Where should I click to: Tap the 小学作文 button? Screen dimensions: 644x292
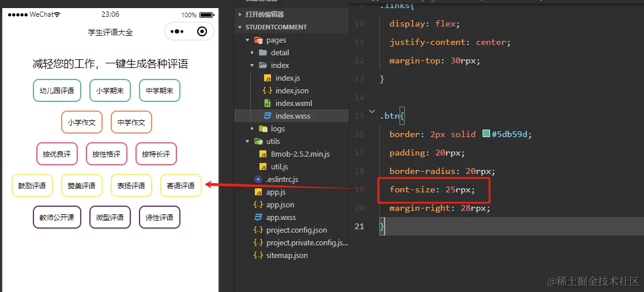(x=82, y=122)
